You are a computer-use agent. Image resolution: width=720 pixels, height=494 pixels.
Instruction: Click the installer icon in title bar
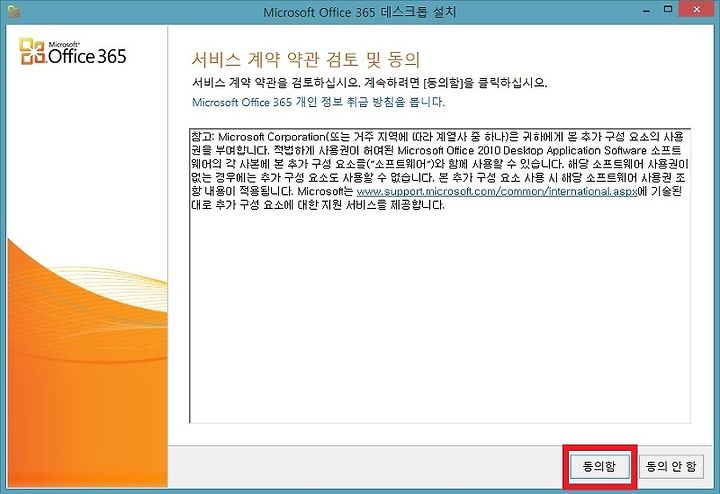click(x=14, y=11)
